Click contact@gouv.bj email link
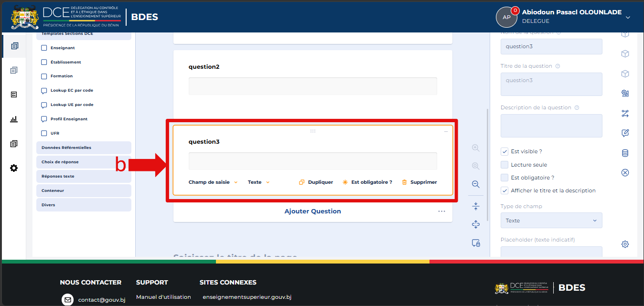 click(102, 300)
